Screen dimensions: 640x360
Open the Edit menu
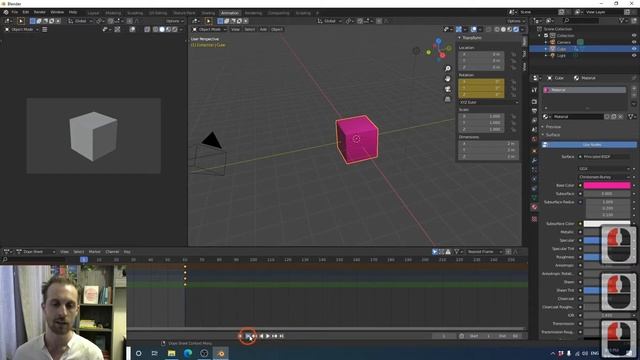click(26, 12)
